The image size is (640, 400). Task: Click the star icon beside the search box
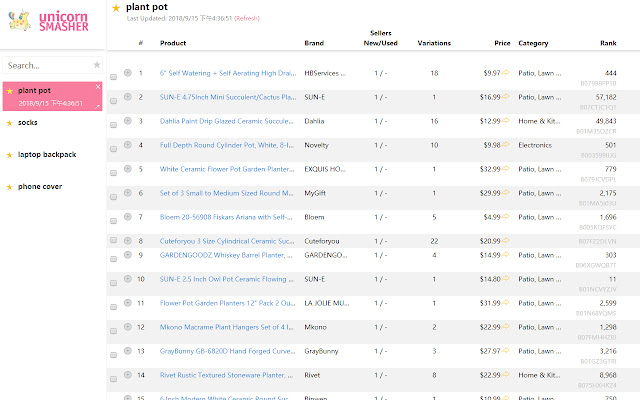(97, 65)
